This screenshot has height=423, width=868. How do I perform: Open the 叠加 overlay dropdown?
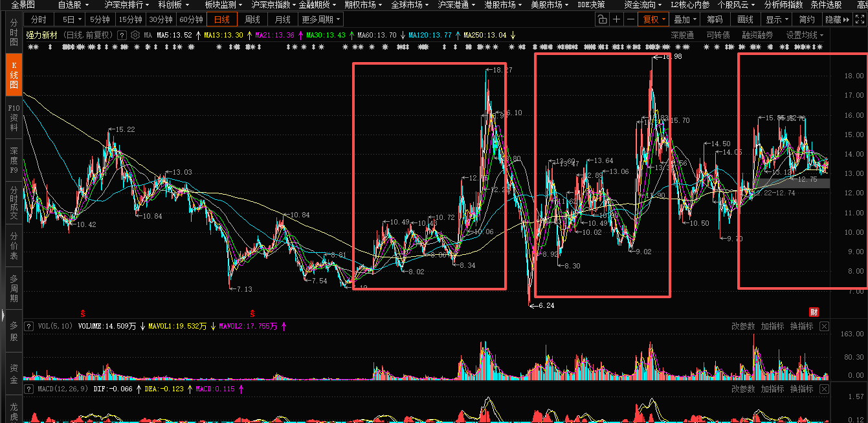[x=684, y=19]
